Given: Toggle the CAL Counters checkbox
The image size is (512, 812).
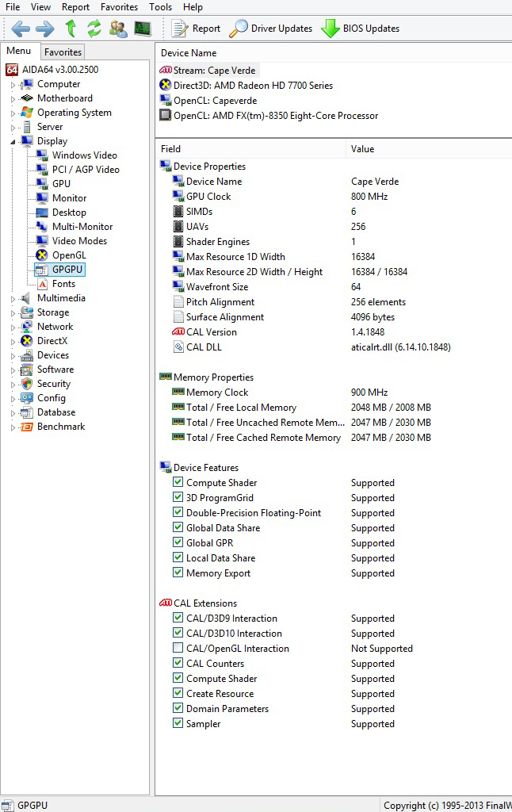Looking at the screenshot, I should tap(178, 663).
